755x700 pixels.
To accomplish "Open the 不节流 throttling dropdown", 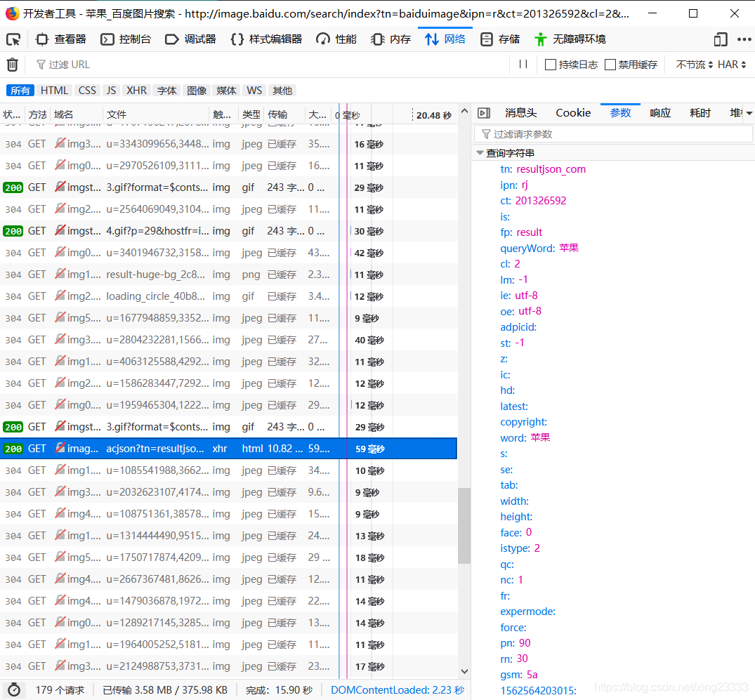I will (694, 65).
